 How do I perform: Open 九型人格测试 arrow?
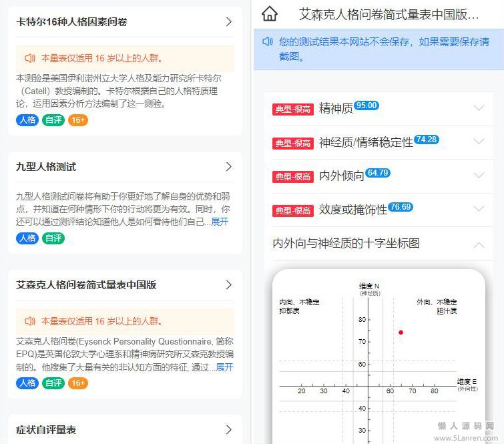[x=229, y=166]
